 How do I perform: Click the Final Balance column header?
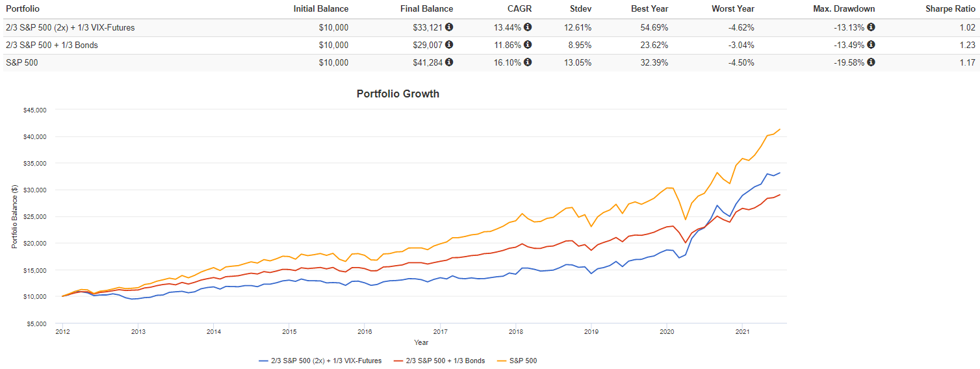426,9
